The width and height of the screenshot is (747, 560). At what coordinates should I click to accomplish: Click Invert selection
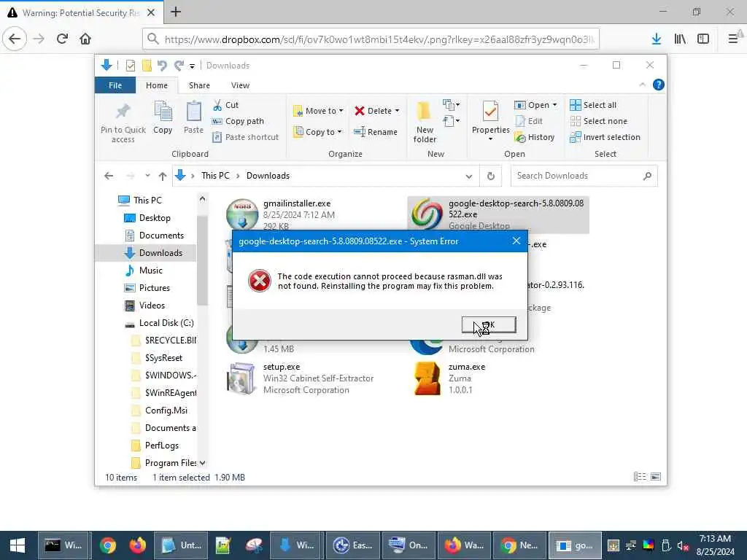[x=605, y=137]
